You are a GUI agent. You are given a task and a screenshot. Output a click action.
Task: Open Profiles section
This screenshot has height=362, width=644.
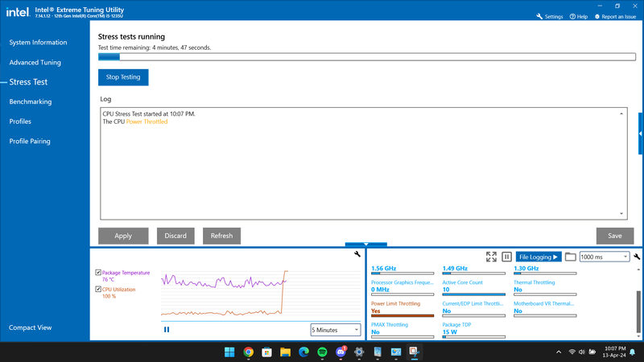[20, 121]
